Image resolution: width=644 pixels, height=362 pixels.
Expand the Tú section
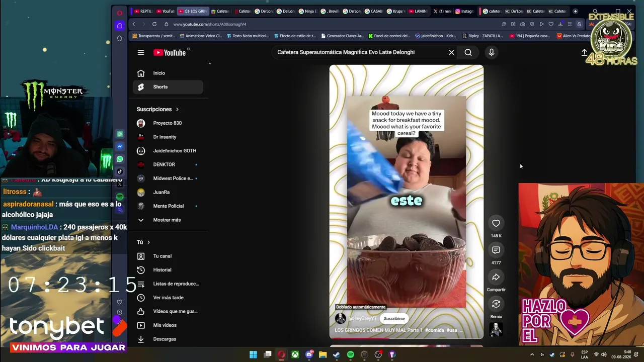[143, 242]
